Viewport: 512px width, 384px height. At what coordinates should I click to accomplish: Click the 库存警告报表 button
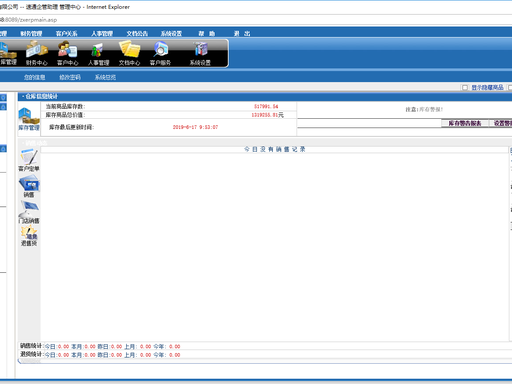coord(465,123)
